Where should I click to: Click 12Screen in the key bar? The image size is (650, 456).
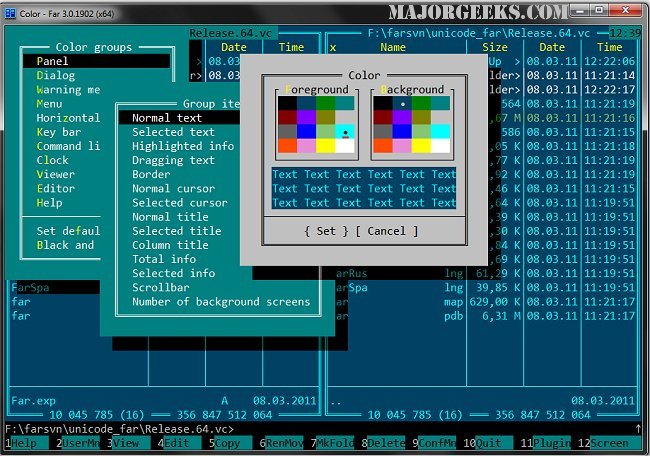point(609,443)
